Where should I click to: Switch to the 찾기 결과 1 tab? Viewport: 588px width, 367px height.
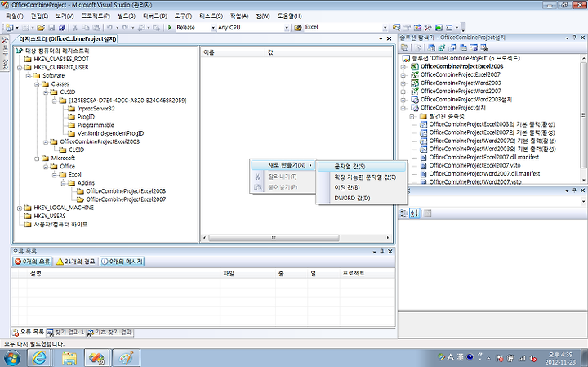coord(67,333)
